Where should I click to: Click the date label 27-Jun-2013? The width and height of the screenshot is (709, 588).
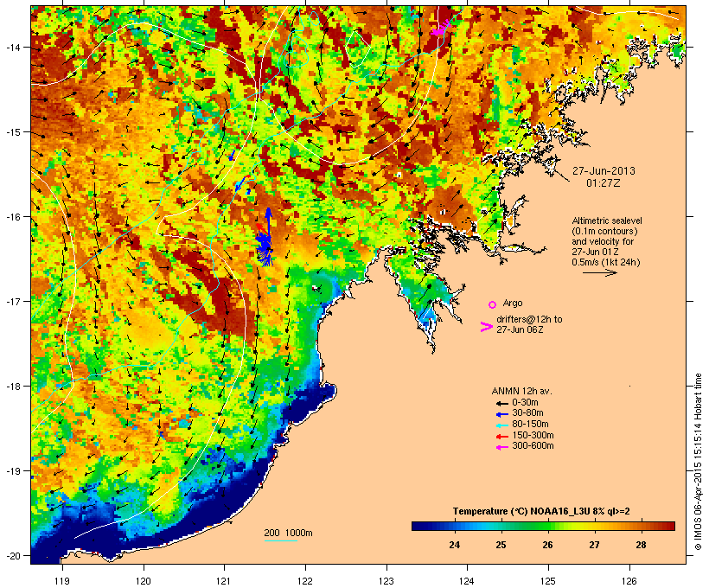(604, 171)
